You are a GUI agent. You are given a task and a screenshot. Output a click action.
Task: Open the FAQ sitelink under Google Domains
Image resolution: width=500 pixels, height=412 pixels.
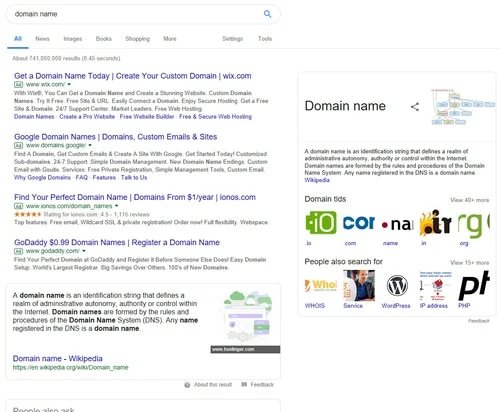[x=82, y=178]
